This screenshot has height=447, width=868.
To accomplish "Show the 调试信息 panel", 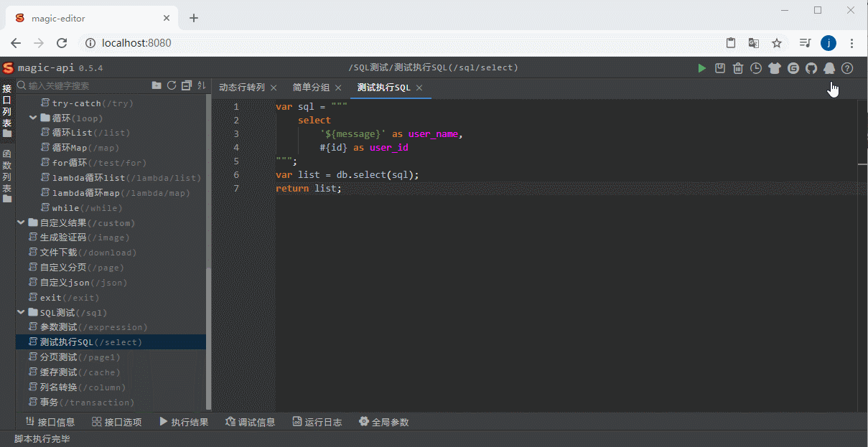I will coord(250,421).
